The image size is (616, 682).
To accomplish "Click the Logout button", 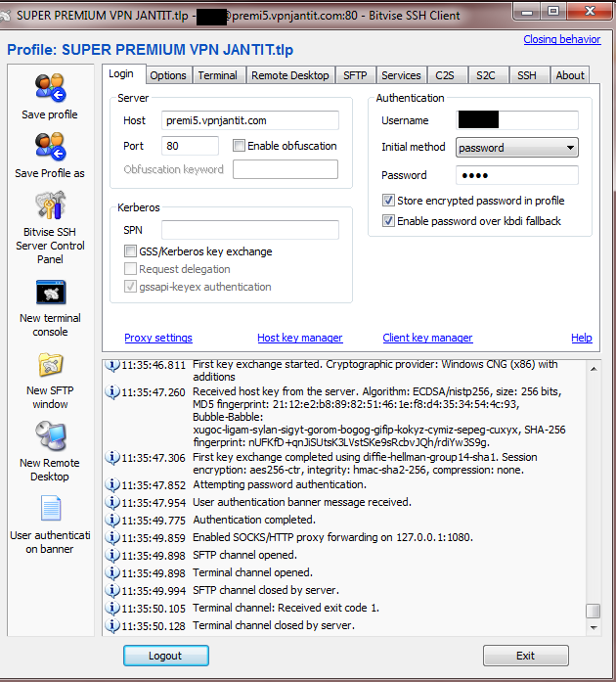I will click(165, 656).
